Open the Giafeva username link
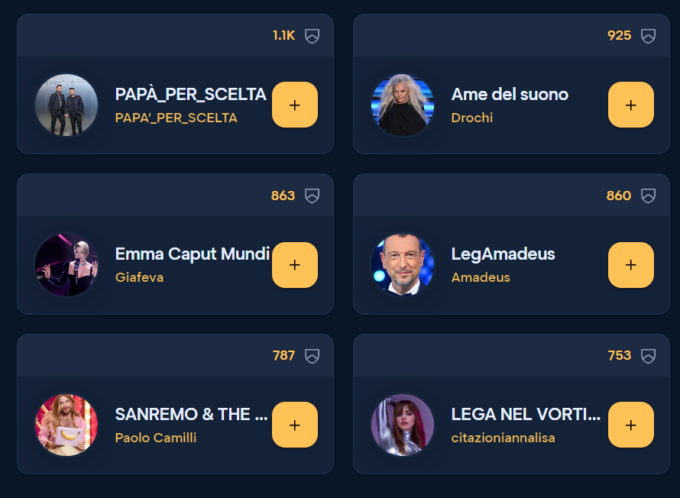The width and height of the screenshot is (680, 498). click(139, 277)
